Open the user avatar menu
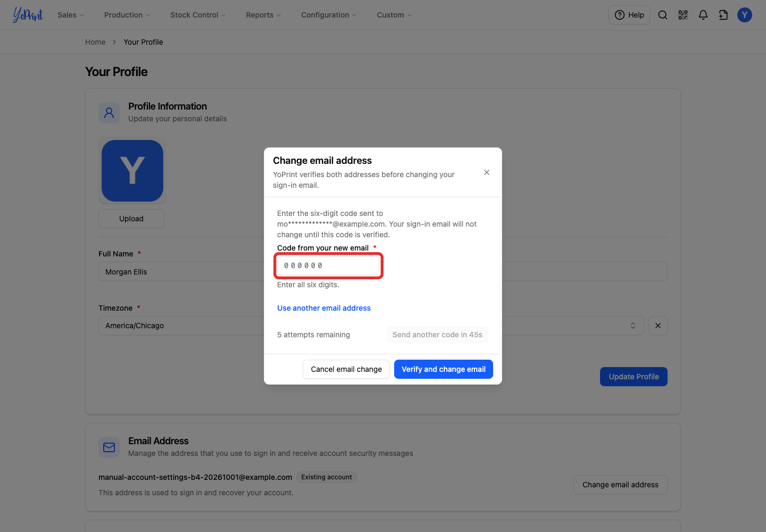 click(745, 15)
